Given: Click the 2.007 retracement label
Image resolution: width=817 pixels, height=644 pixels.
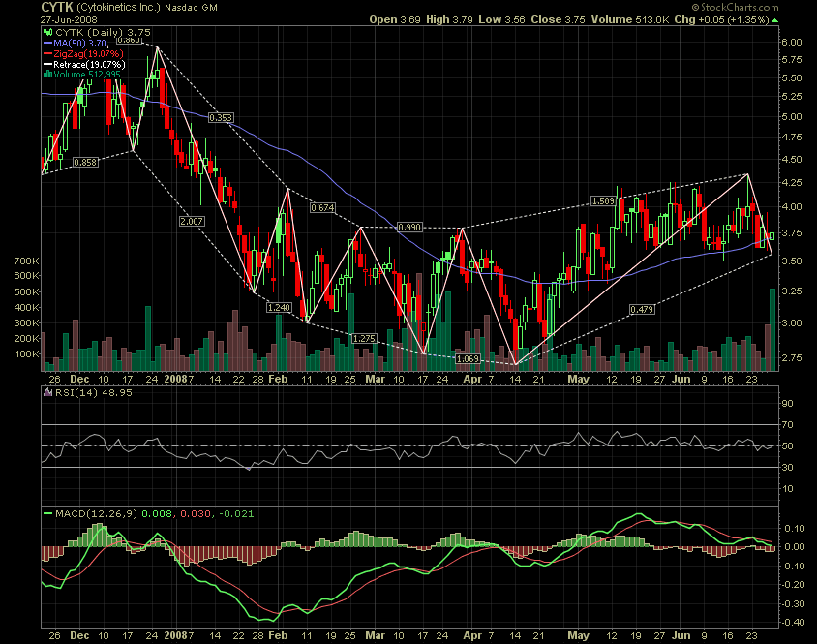Looking at the screenshot, I should (192, 221).
